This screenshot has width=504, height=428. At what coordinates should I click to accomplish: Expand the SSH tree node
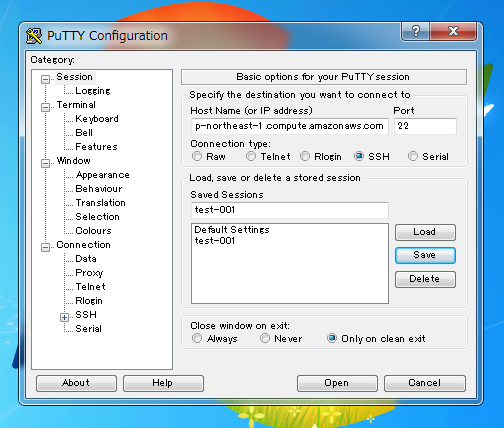pyautogui.click(x=65, y=317)
